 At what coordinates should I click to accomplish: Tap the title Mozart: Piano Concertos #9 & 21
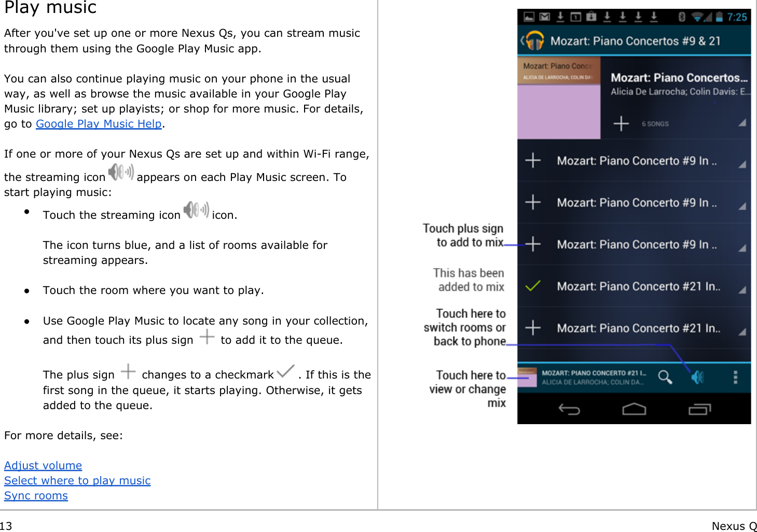636,41
